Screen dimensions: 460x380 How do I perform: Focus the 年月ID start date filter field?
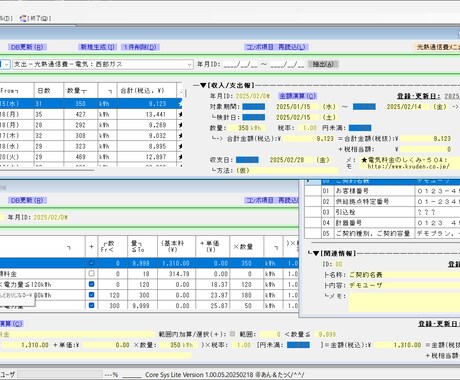[240, 64]
